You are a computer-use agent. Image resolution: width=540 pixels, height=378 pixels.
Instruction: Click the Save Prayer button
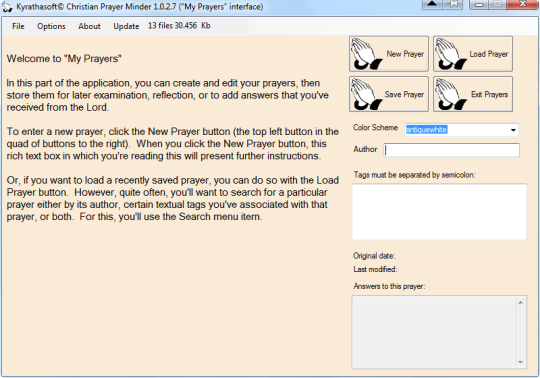click(389, 94)
